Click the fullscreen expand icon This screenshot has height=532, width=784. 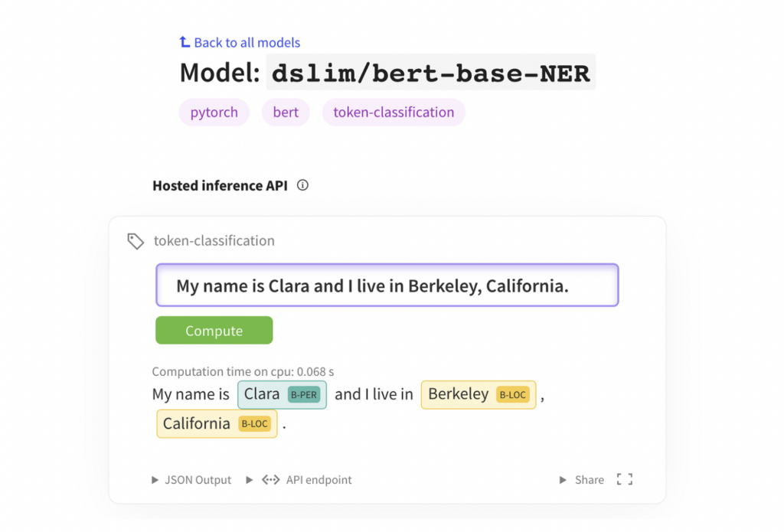coord(625,480)
